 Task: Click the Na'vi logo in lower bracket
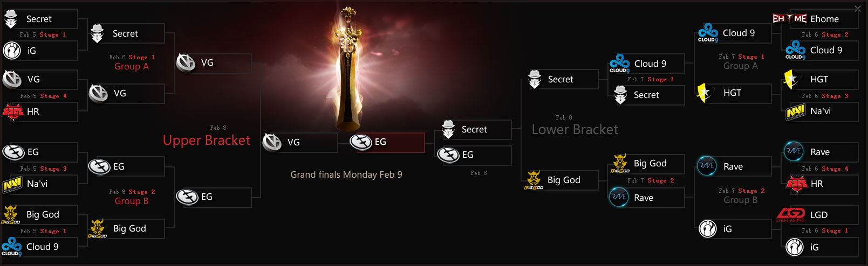[x=795, y=111]
